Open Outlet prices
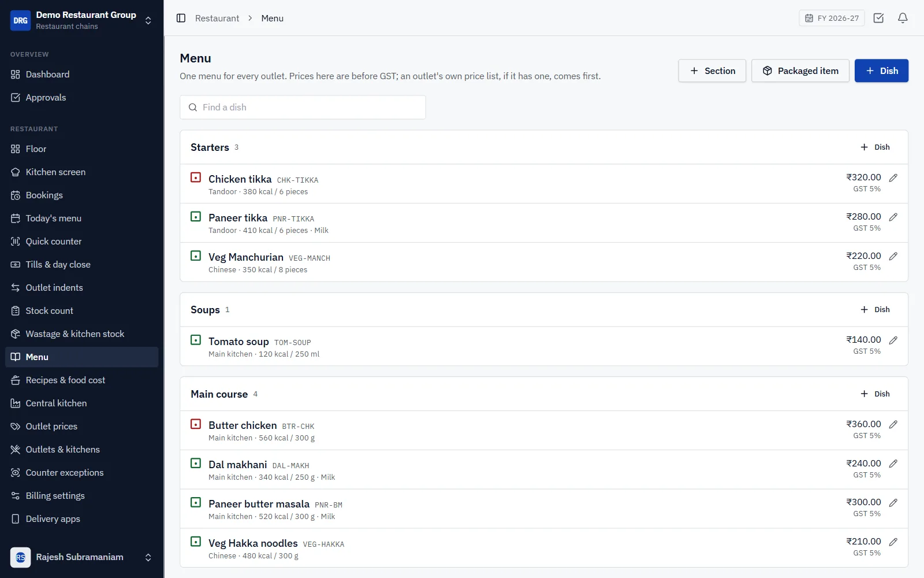This screenshot has height=578, width=924. coord(81,427)
